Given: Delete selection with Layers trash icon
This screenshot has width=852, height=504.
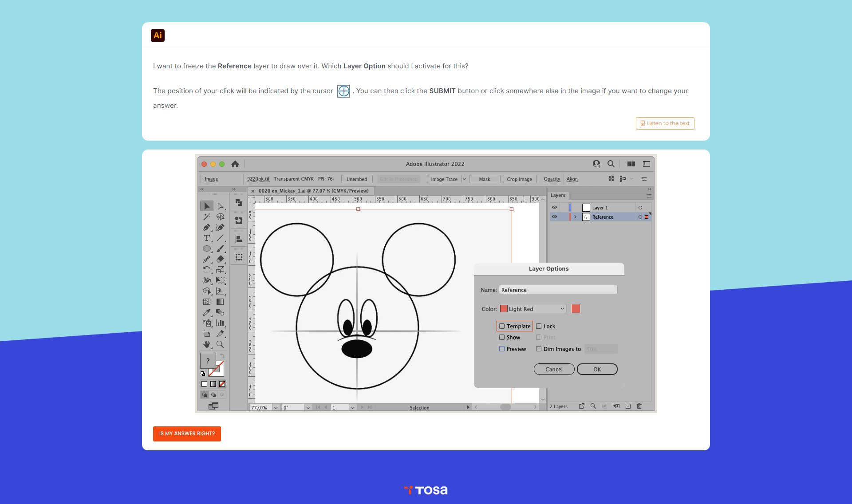Looking at the screenshot, I should coord(639,406).
